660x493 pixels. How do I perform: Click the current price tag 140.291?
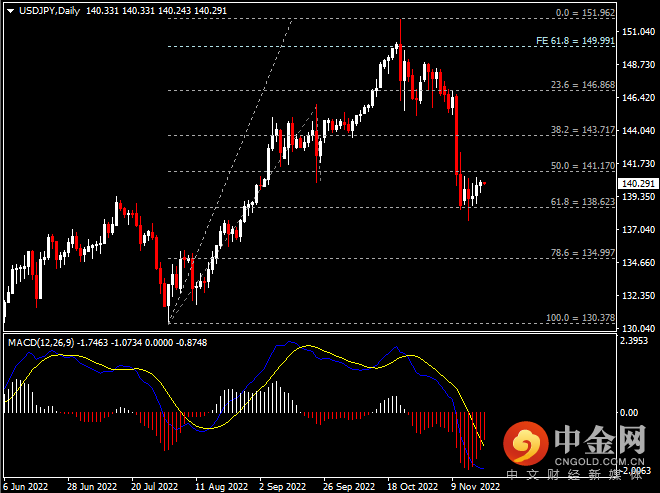tap(638, 184)
